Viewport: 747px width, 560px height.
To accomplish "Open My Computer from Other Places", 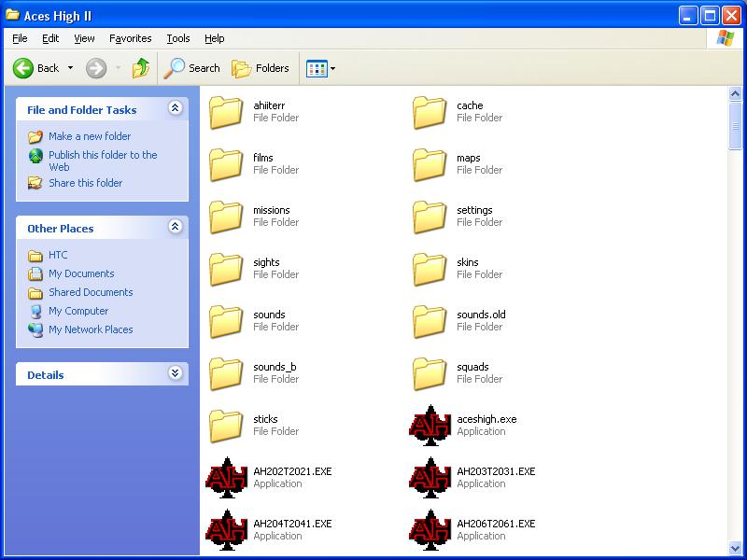I will (x=78, y=311).
